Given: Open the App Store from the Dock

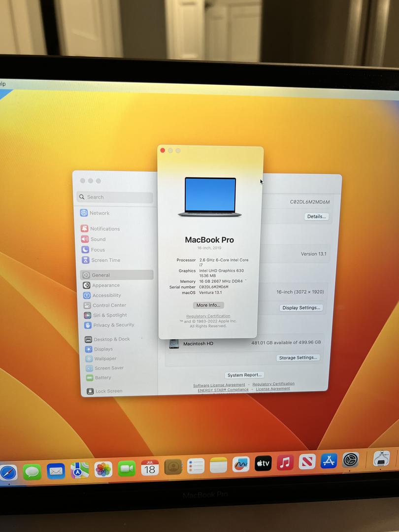Looking at the screenshot, I should [329, 461].
